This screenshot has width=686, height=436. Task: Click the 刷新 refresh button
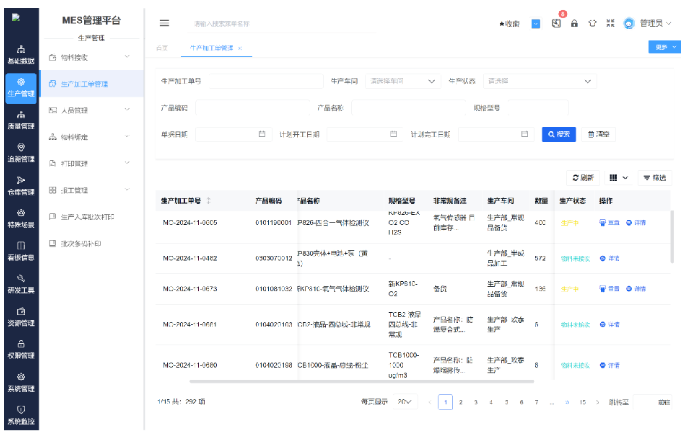[x=582, y=177]
